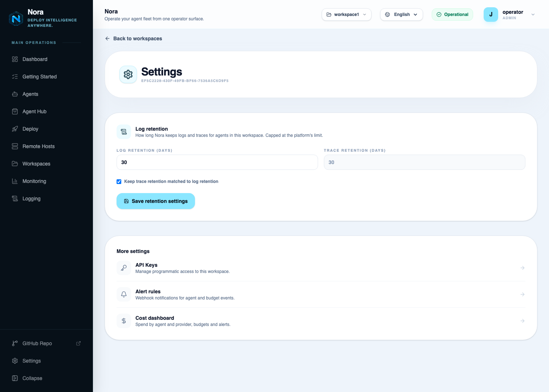Focus the Log retention (days) input field
The width and height of the screenshot is (549, 392).
pos(217,162)
